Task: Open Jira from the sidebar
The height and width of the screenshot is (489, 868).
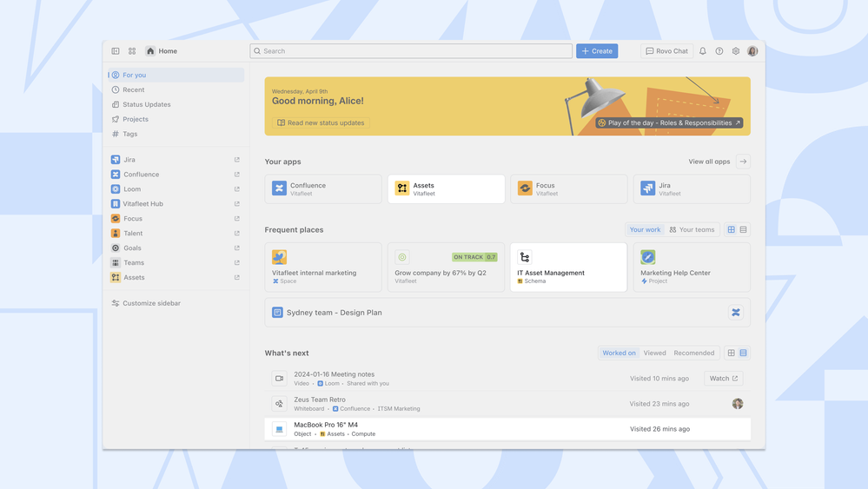Action: pos(176,159)
